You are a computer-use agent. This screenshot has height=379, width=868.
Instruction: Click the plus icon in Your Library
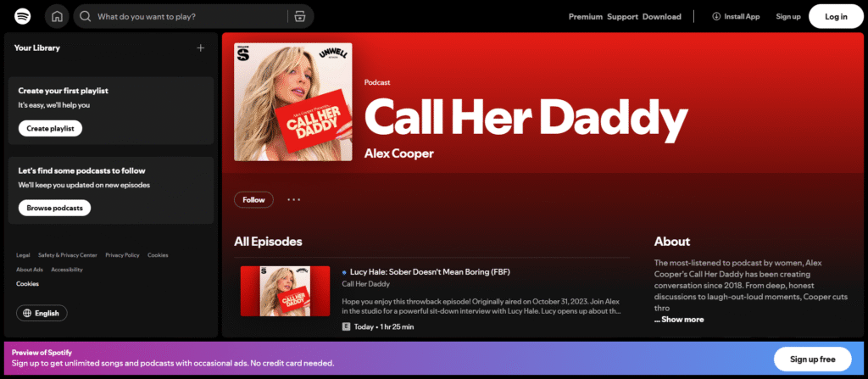pyautogui.click(x=201, y=48)
